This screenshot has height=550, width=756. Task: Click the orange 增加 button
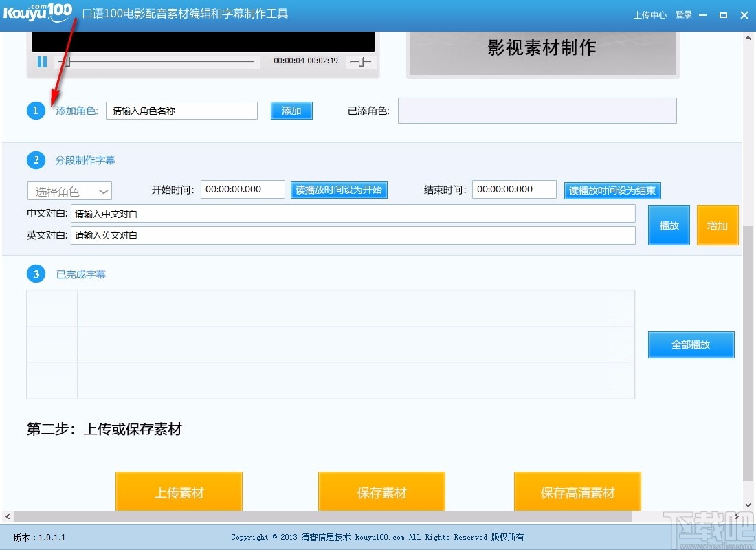click(x=718, y=225)
